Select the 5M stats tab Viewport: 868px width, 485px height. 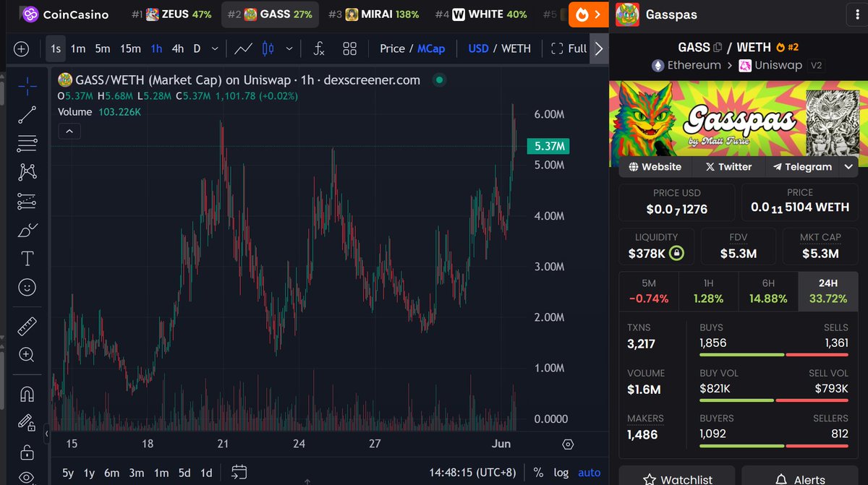coord(649,291)
